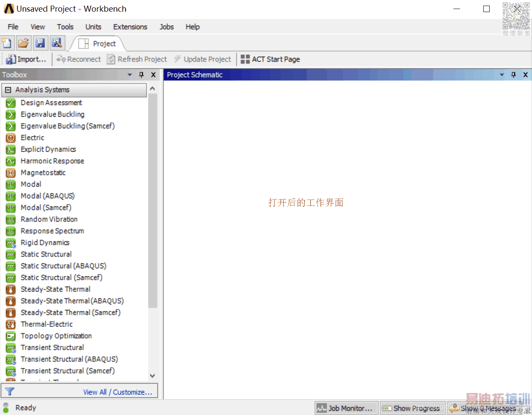Select the Rigid Dynamics icon

(x=11, y=243)
